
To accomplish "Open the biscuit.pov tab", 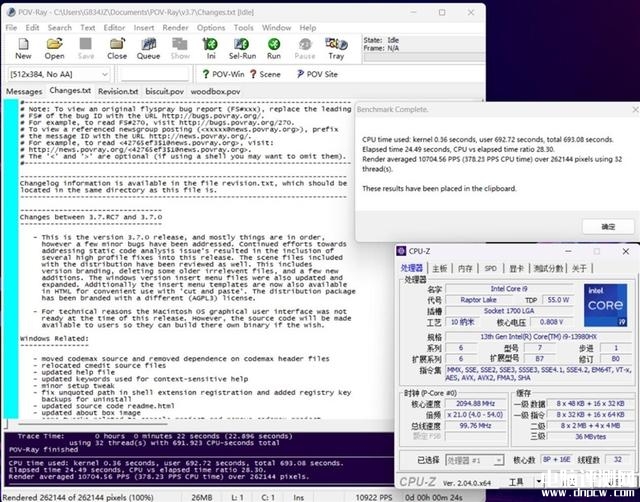I will coord(164,91).
